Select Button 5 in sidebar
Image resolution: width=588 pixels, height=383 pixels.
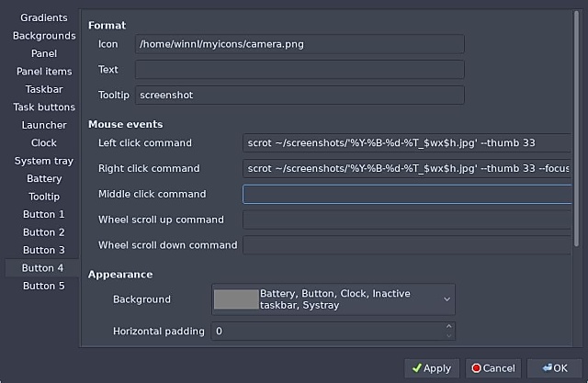pos(43,286)
